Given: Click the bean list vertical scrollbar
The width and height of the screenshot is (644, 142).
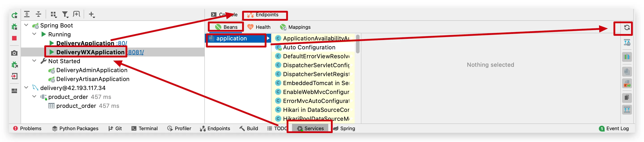Looking at the screenshot, I should (x=358, y=44).
